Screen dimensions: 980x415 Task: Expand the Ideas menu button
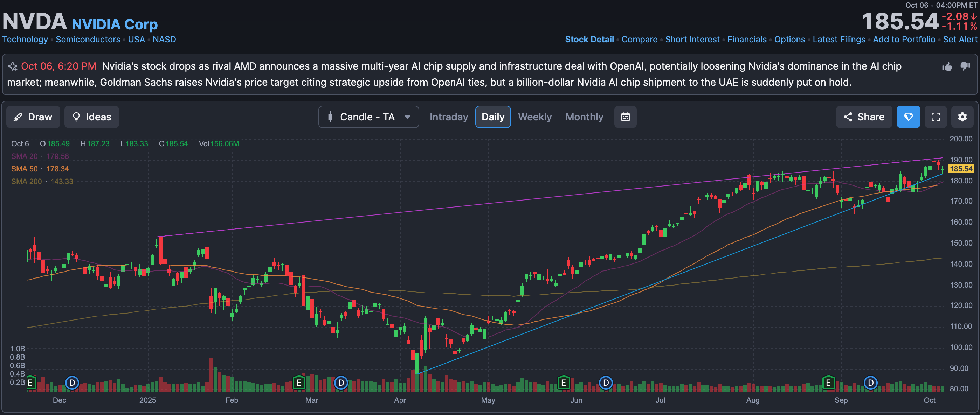(92, 117)
